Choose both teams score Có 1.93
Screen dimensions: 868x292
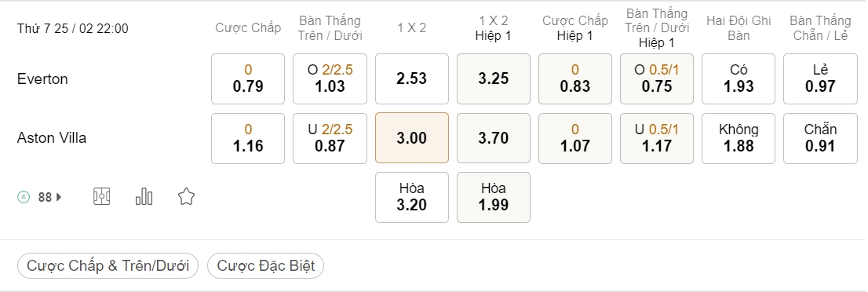coord(739,78)
